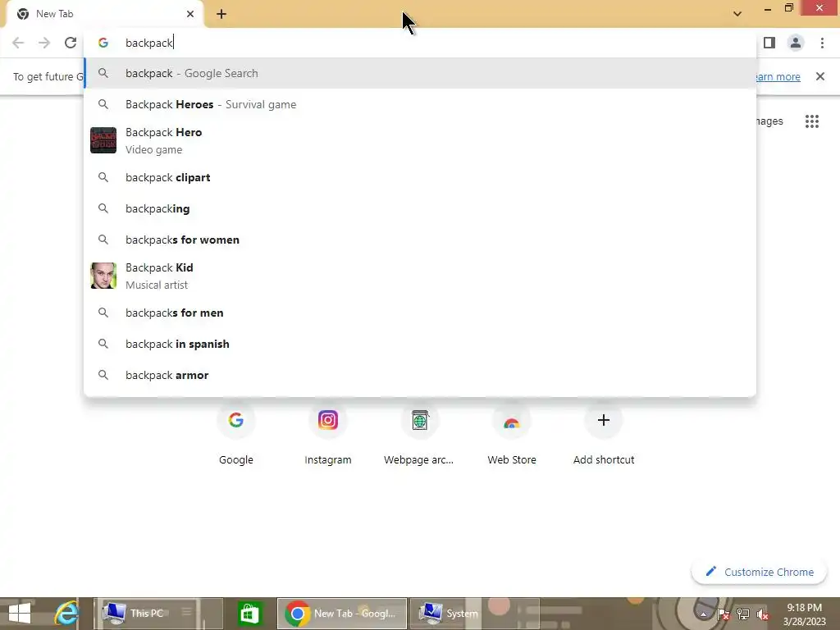Toggle the Chrome side panel
The height and width of the screenshot is (630, 840).
769,43
